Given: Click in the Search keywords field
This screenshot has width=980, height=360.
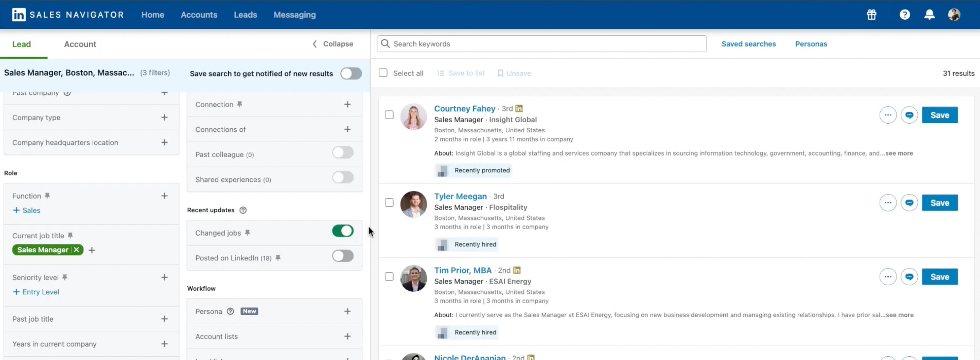Looking at the screenshot, I should (x=541, y=44).
